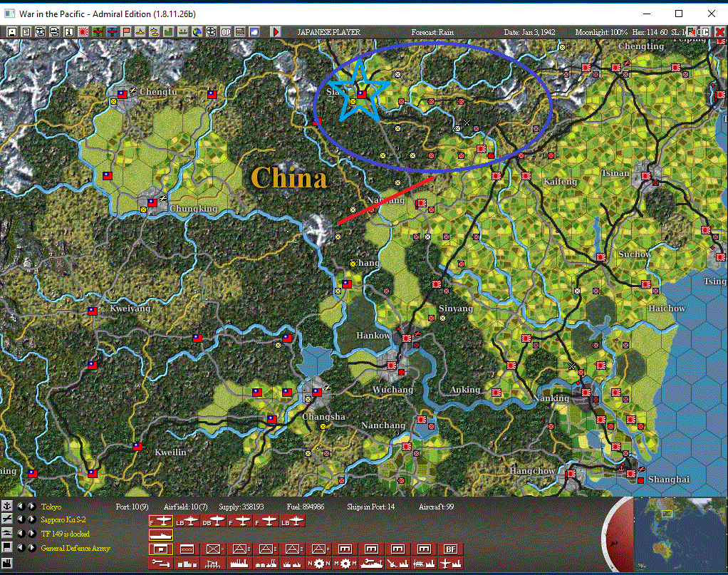Click the N gear N industry icon
This screenshot has height=575, width=728.
[x=318, y=564]
